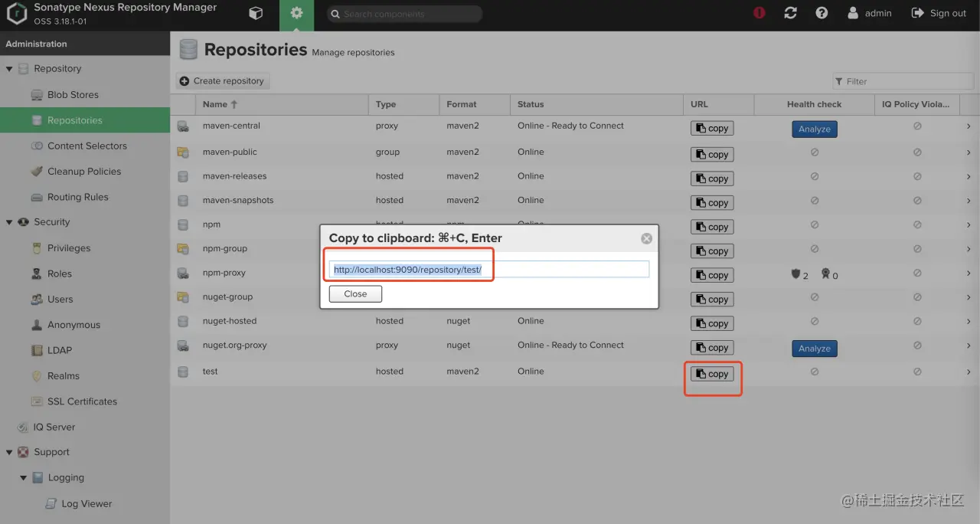Open Log Viewer in sidebar
Image resolution: width=980 pixels, height=524 pixels.
coord(86,504)
